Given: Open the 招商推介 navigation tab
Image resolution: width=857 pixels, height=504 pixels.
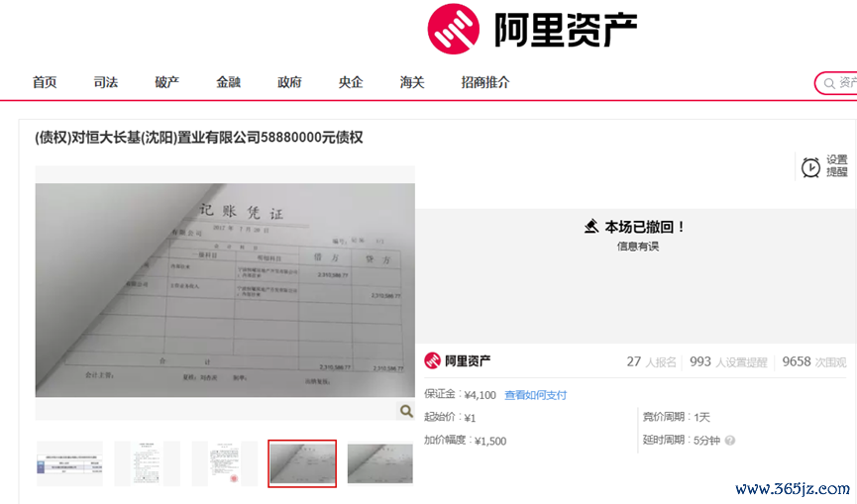Looking at the screenshot, I should (484, 82).
